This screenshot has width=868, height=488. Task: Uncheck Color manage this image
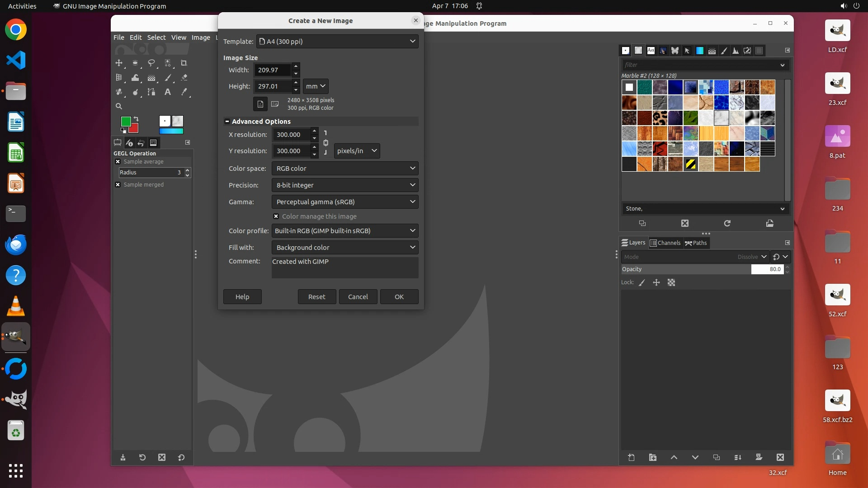[x=276, y=216]
